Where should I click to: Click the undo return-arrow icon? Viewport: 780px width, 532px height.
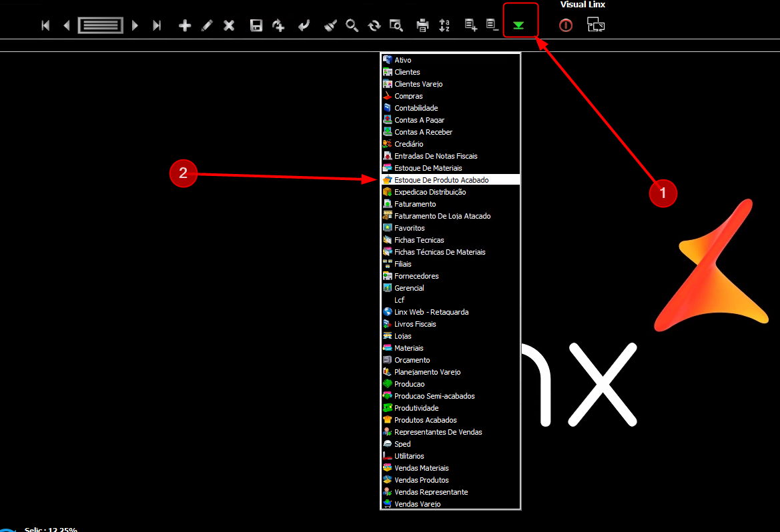tap(304, 25)
